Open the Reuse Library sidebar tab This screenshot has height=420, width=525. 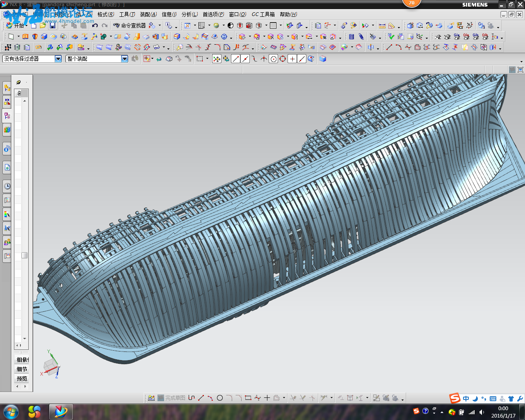(x=7, y=130)
